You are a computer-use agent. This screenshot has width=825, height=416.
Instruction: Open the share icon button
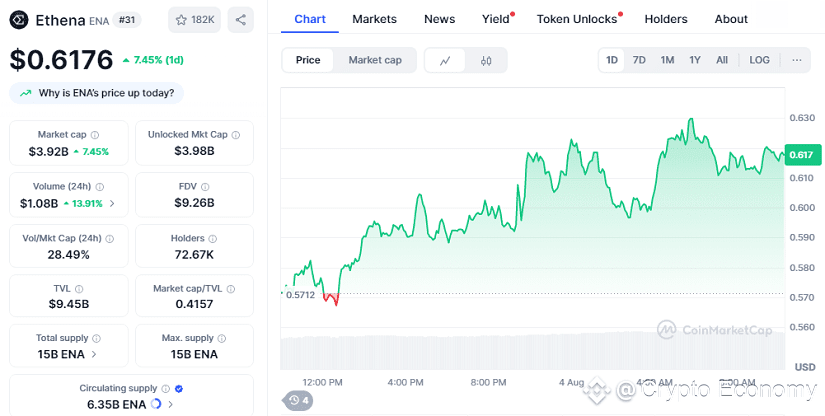pyautogui.click(x=240, y=20)
